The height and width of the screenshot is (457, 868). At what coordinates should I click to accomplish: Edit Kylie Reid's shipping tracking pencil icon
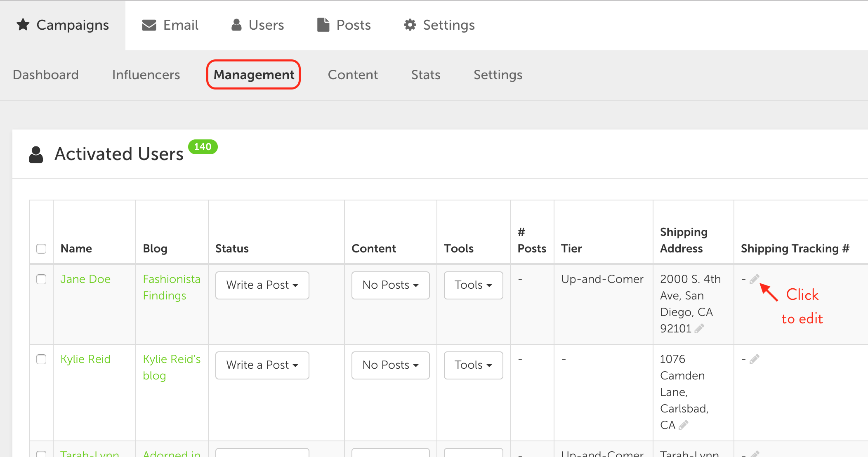pyautogui.click(x=755, y=359)
